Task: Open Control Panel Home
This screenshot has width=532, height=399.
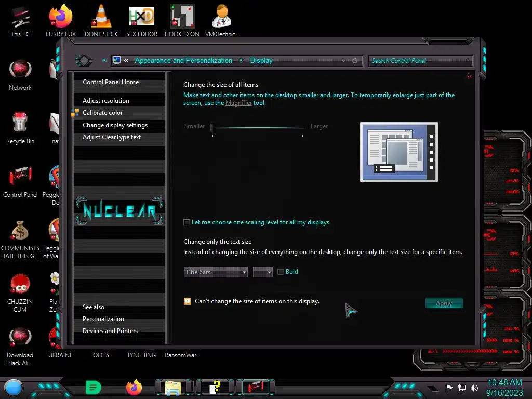Action: tap(111, 82)
